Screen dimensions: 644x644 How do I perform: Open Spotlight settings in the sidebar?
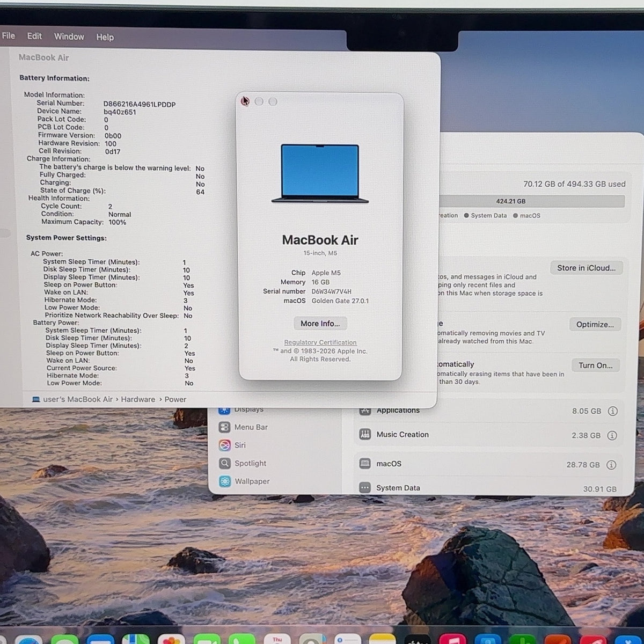(x=243, y=463)
